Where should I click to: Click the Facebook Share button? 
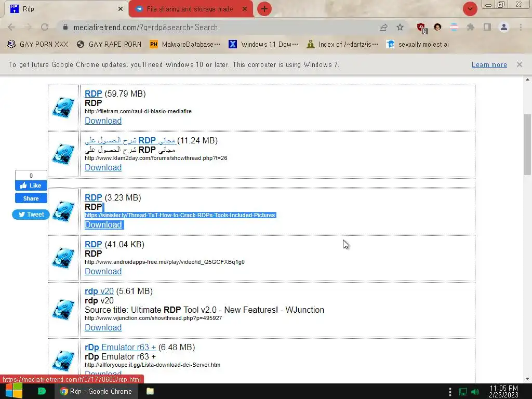coord(31,198)
